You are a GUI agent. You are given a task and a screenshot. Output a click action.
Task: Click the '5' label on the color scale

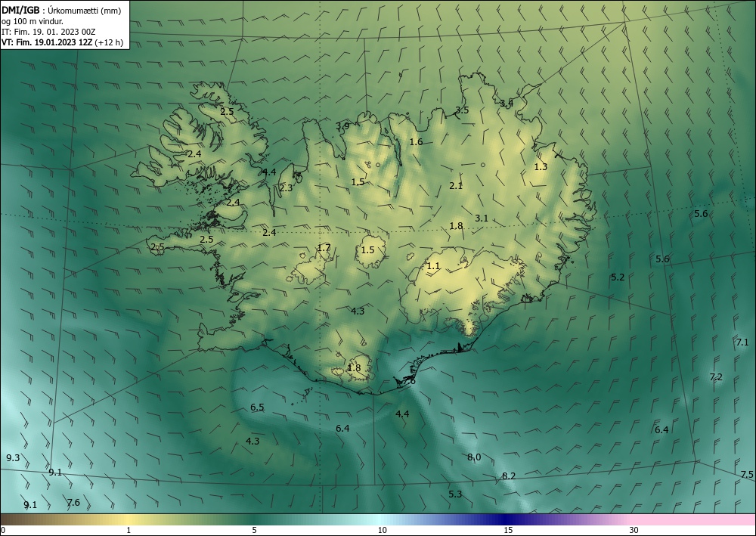pos(254,530)
